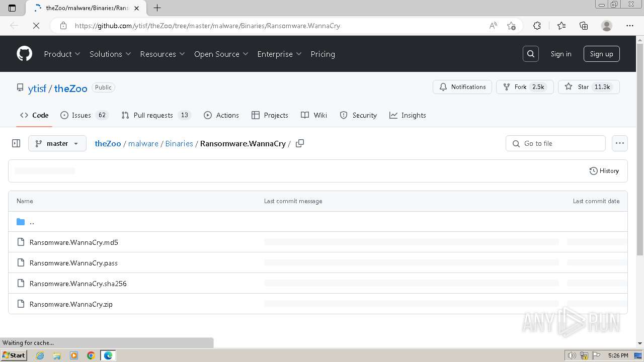Screen dimensions: 644x362
Task: Open the Pull requests tab
Action: pos(156,115)
